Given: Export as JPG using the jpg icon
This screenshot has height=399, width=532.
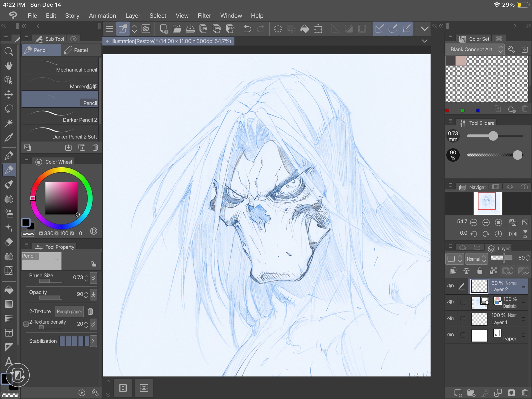Looking at the screenshot, I should [203, 29].
